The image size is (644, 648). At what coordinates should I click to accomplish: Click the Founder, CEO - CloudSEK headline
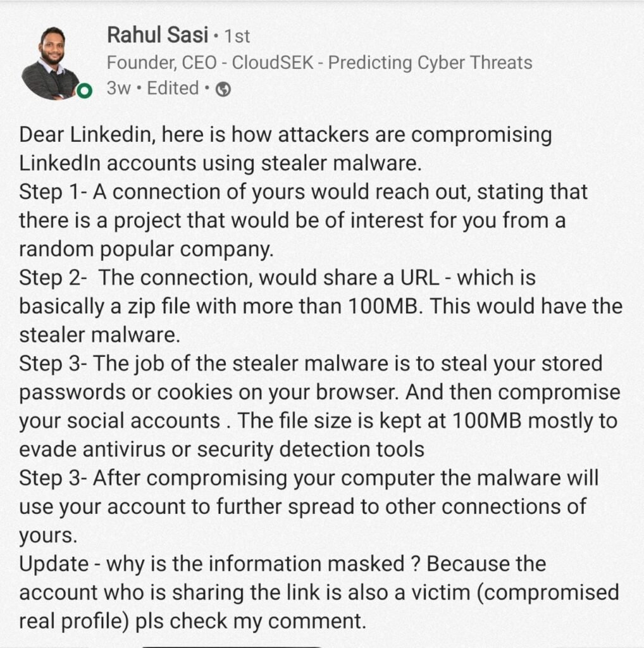(319, 63)
